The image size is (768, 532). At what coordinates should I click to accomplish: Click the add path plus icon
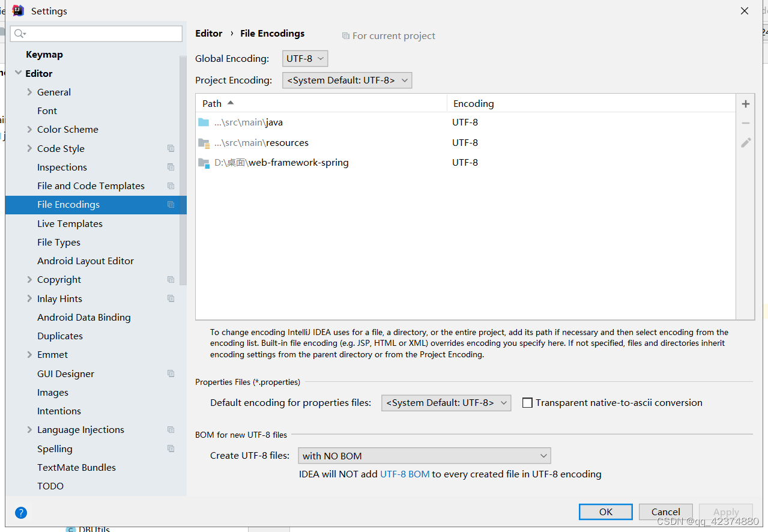[745, 104]
